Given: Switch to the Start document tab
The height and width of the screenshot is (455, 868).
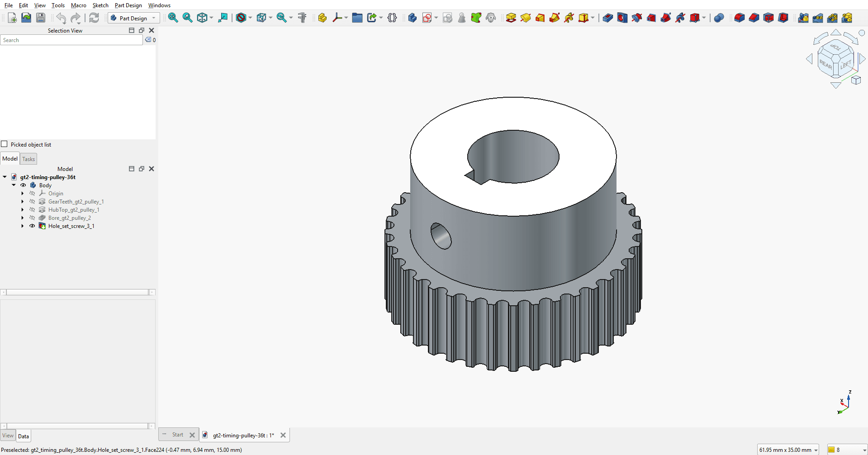Looking at the screenshot, I should (178, 435).
